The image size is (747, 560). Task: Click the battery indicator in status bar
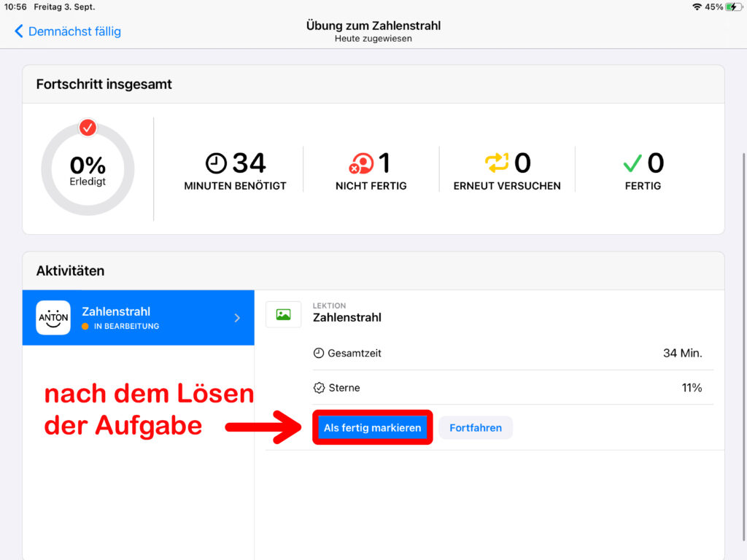tap(732, 7)
